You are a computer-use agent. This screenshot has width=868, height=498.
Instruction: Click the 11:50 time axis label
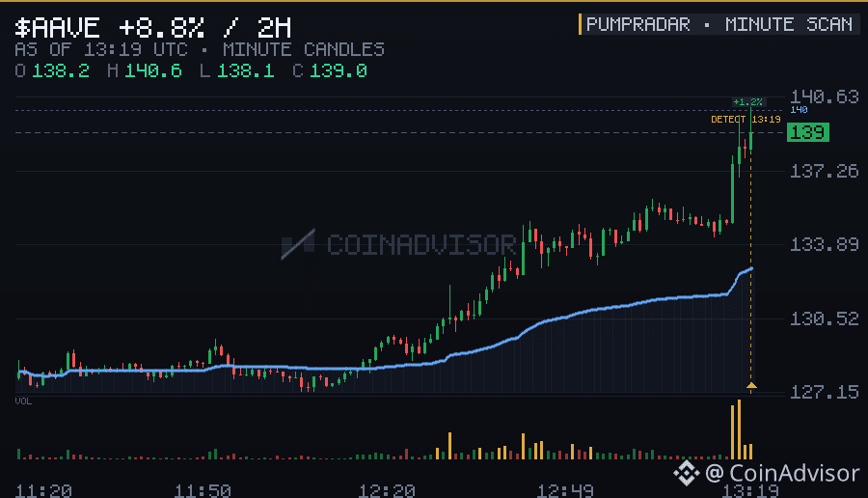203,491
